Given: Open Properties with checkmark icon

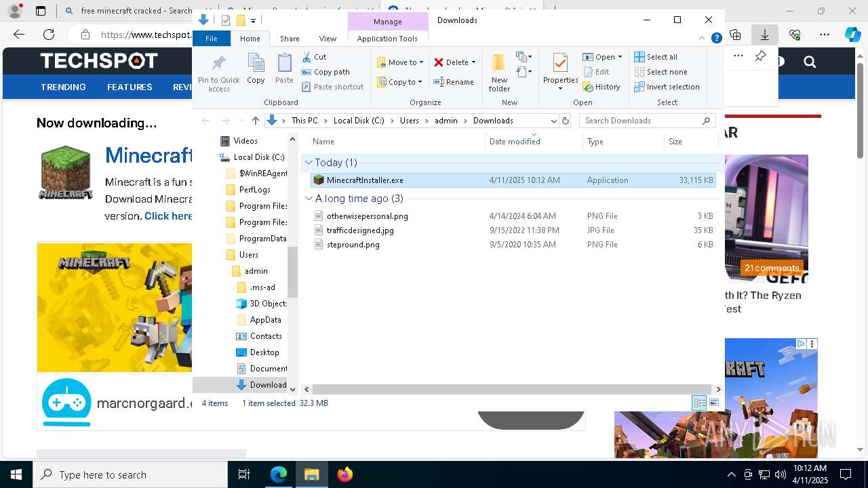Looking at the screenshot, I should 560,73.
